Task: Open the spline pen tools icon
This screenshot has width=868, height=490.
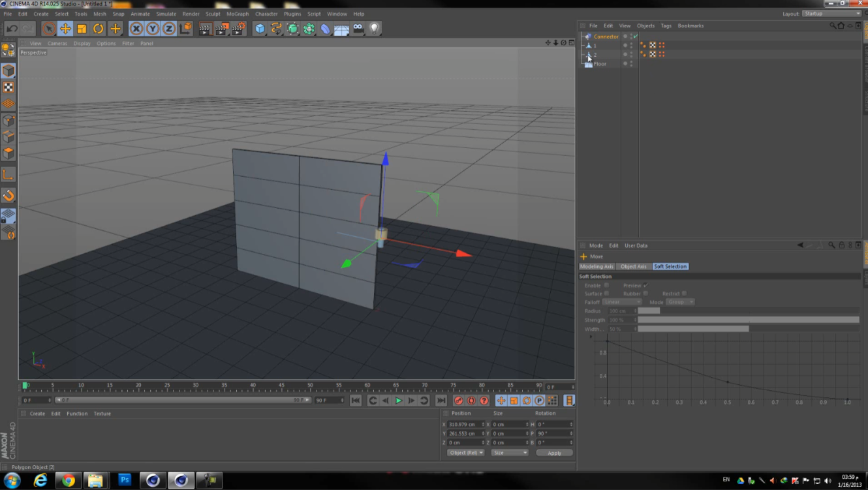Action: tap(277, 29)
